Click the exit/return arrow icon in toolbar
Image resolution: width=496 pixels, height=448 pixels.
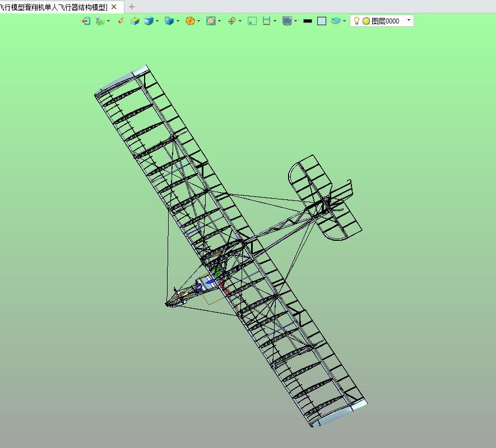pos(86,21)
